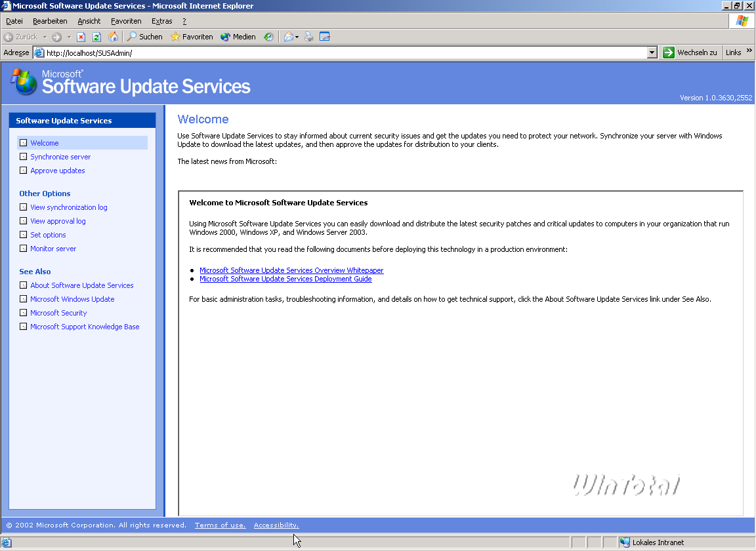Click the box icon beside View synchronization log
756x551 pixels.
[x=23, y=207]
